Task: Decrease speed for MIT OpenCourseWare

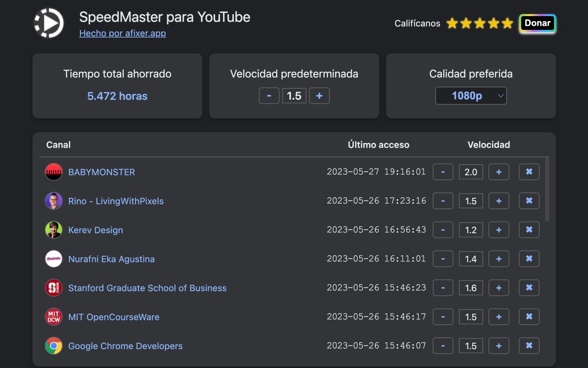Action: click(443, 317)
